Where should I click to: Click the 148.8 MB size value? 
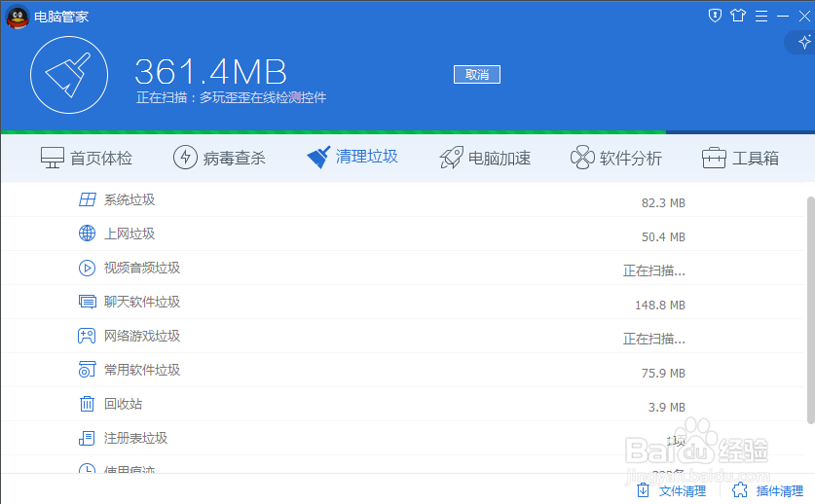coord(660,306)
